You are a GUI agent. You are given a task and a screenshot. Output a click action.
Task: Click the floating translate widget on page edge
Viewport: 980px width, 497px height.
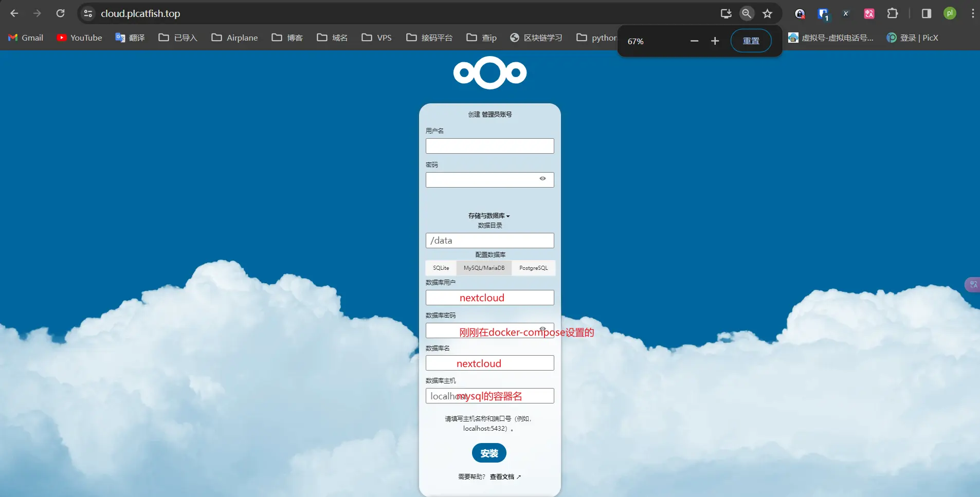pyautogui.click(x=972, y=284)
